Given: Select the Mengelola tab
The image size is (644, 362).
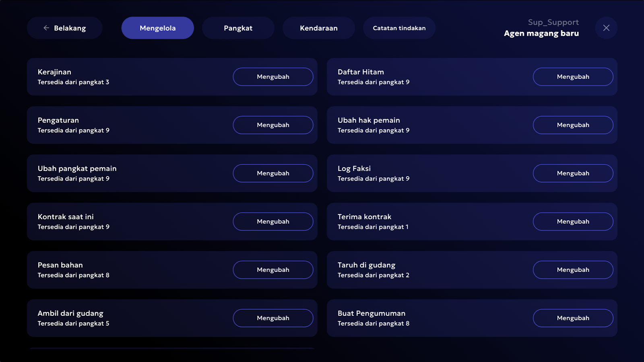Looking at the screenshot, I should [158, 28].
